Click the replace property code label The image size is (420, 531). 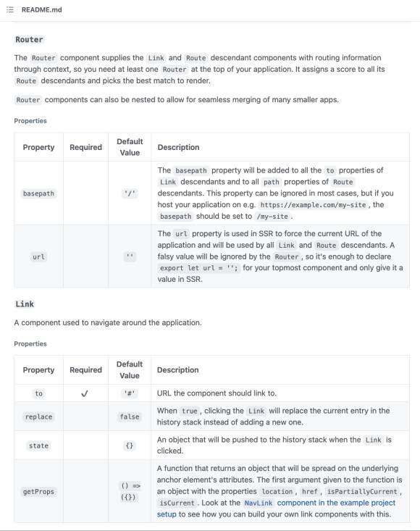[38, 417]
